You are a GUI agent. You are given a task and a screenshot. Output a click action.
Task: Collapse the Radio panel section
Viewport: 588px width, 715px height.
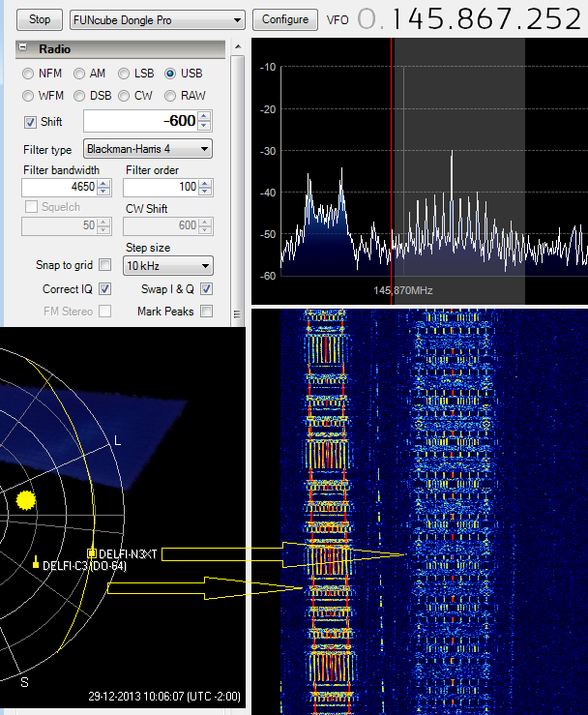pos(22,49)
